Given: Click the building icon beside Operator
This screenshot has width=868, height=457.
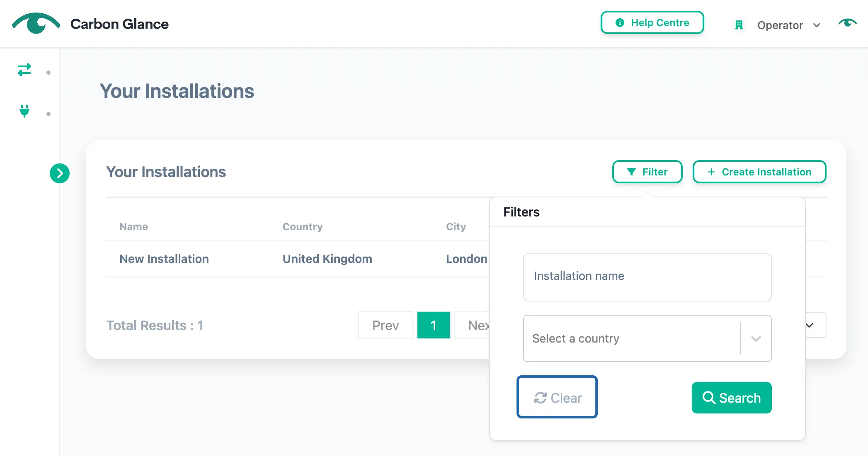Looking at the screenshot, I should (739, 25).
